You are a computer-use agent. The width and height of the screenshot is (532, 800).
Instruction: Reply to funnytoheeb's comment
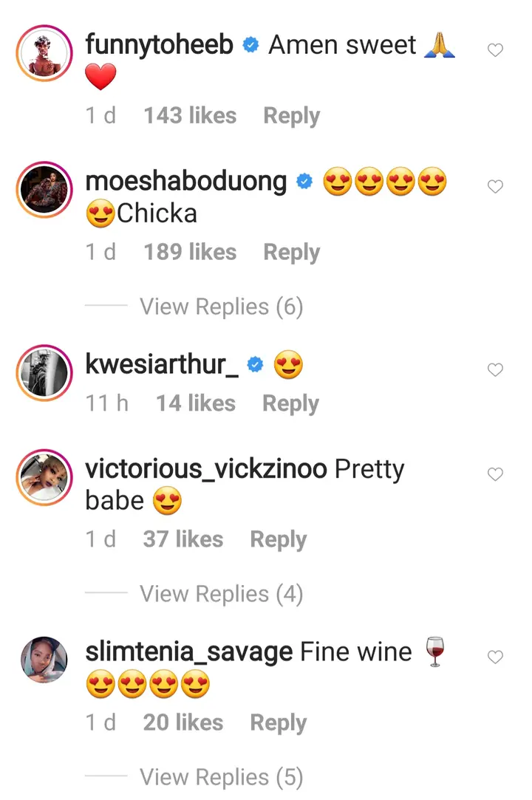291,116
